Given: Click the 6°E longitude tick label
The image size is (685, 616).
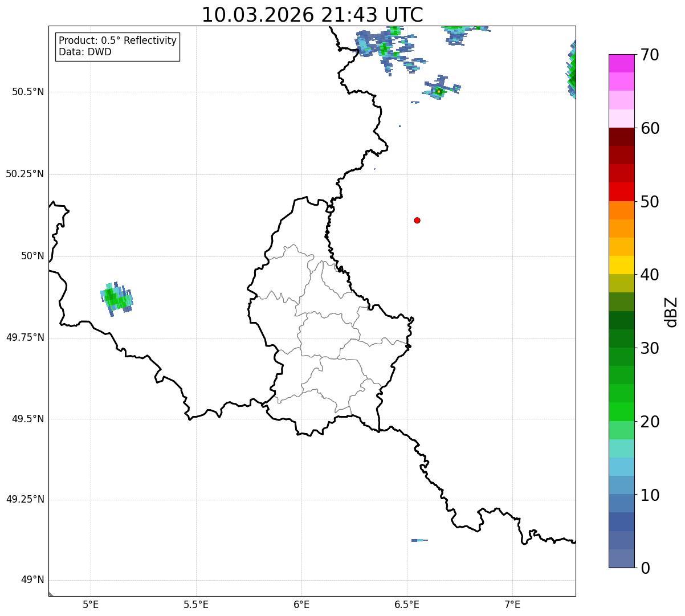Looking at the screenshot, I should (x=301, y=604).
